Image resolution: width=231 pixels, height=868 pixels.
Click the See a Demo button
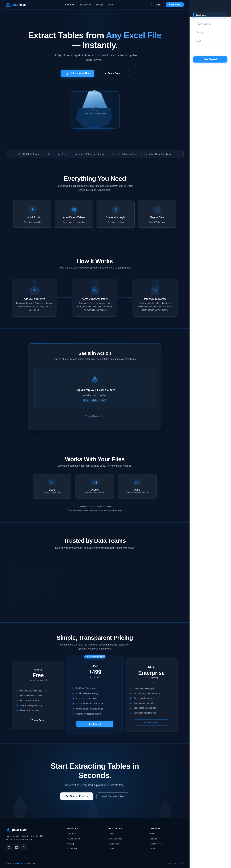click(x=112, y=73)
